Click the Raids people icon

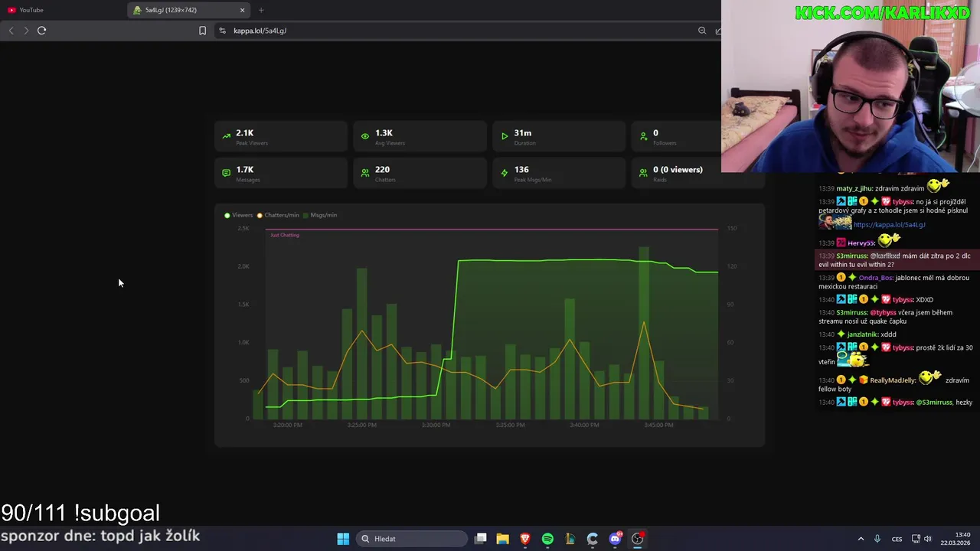pos(643,173)
